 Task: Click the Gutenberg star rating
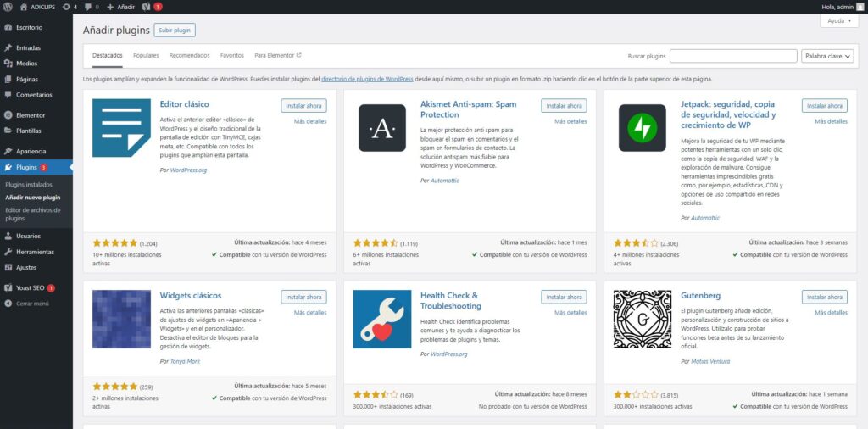636,395
